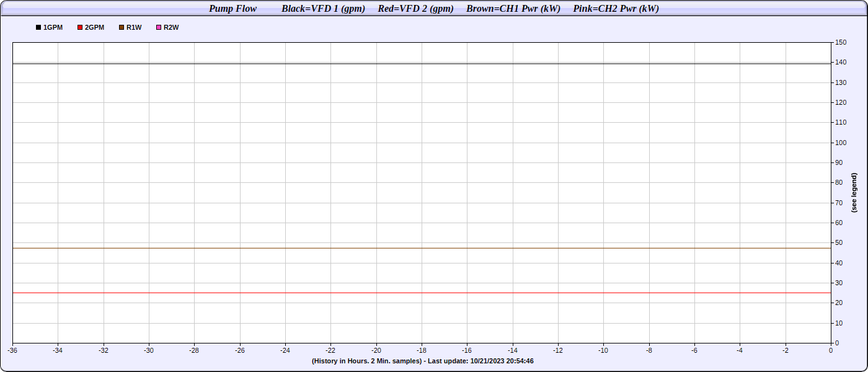Image resolution: width=868 pixels, height=372 pixels.
Task: Click the pink R2W legend swatch
Action: pos(159,28)
